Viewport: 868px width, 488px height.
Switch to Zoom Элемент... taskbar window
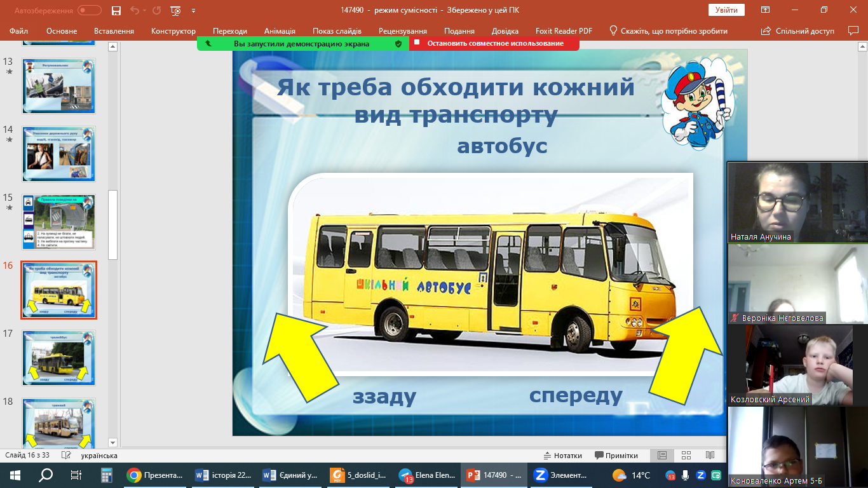pos(562,475)
